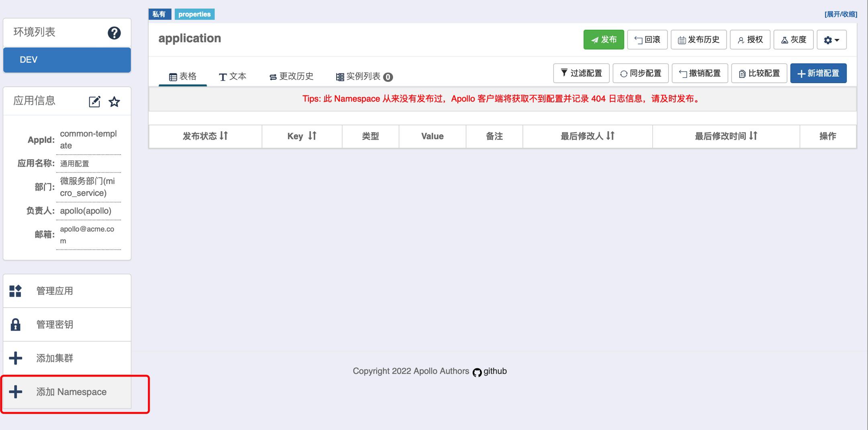Image resolution: width=868 pixels, height=430 pixels.
Task: Click the 备注 column header
Action: coord(494,136)
